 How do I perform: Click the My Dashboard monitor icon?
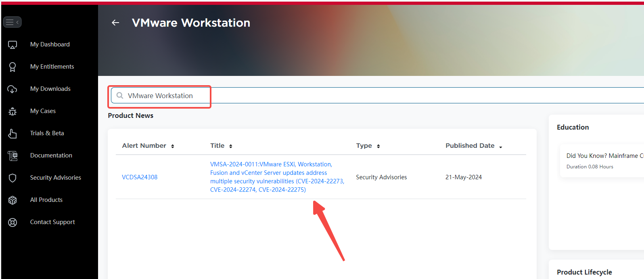click(x=13, y=44)
